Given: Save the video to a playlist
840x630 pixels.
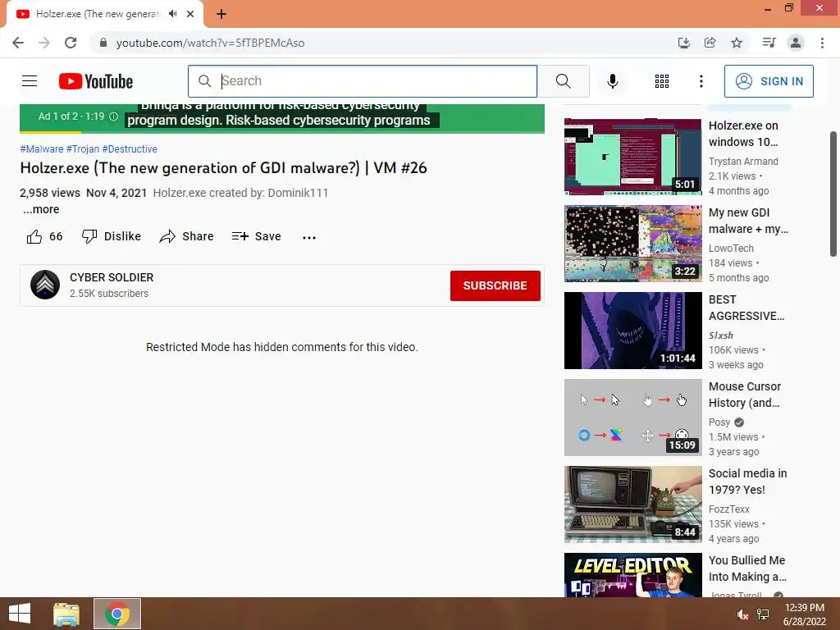Looking at the screenshot, I should click(x=256, y=236).
